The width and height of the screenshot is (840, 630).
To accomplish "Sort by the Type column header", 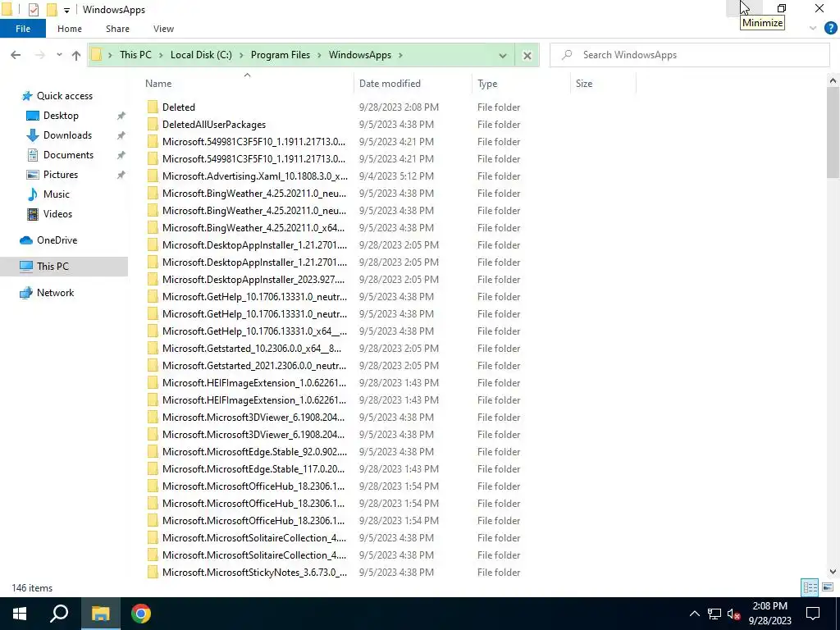I will pyautogui.click(x=487, y=84).
